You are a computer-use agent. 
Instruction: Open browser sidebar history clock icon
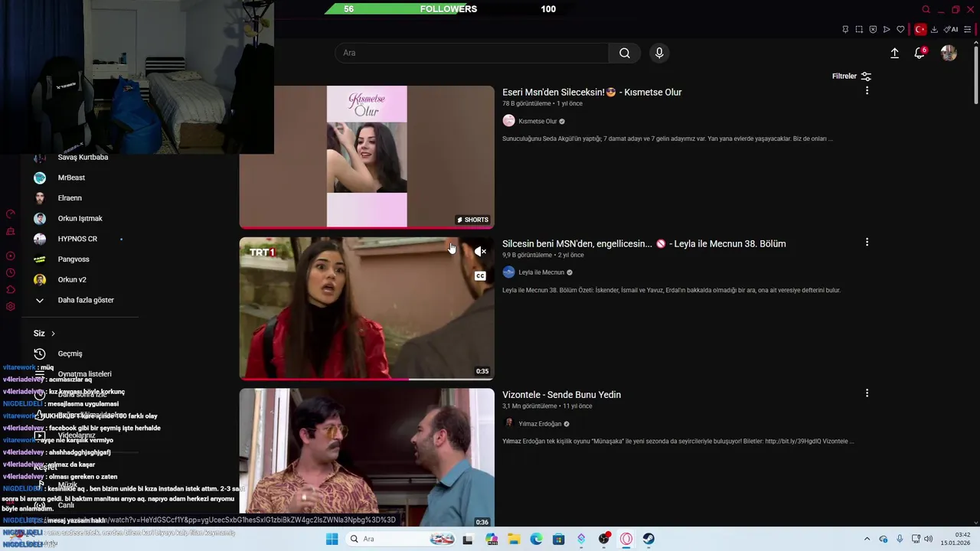point(11,272)
